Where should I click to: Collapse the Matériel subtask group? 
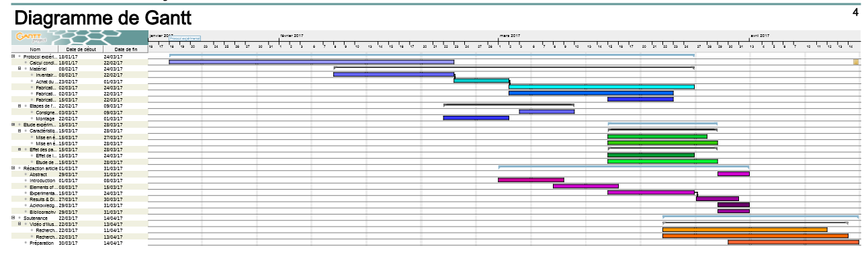click(x=19, y=69)
